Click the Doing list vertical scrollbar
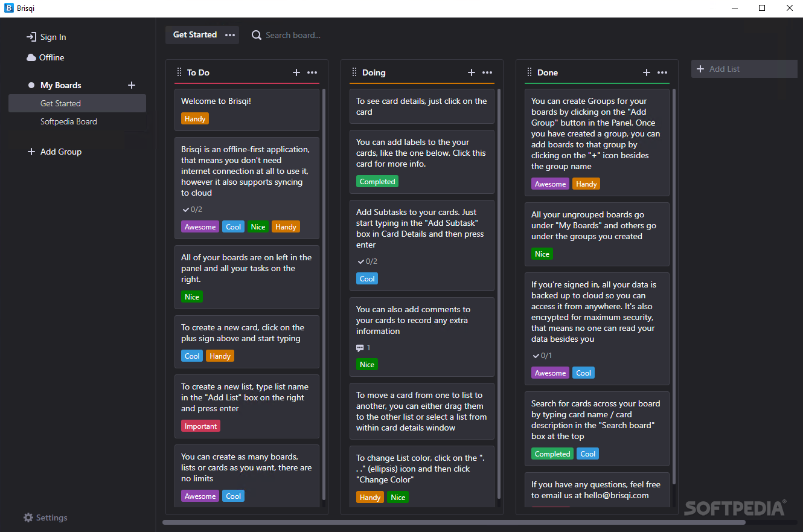This screenshot has height=532, width=803. click(x=499, y=294)
